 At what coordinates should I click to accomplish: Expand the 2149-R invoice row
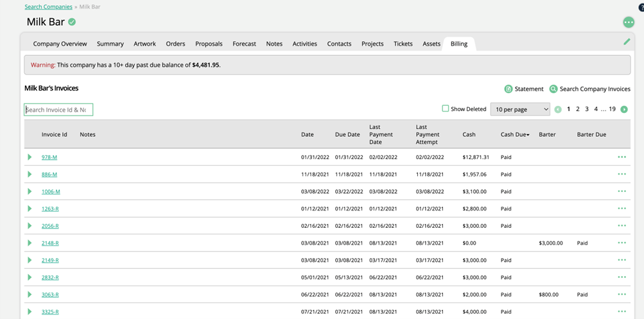[x=30, y=260]
